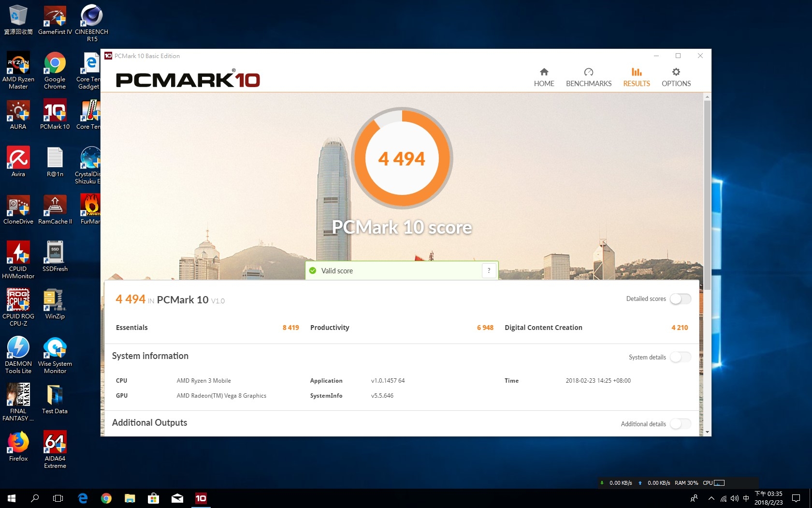Viewport: 812px width, 508px height.
Task: Click the scrollbar up arrow in PCMark window
Action: pyautogui.click(x=707, y=97)
